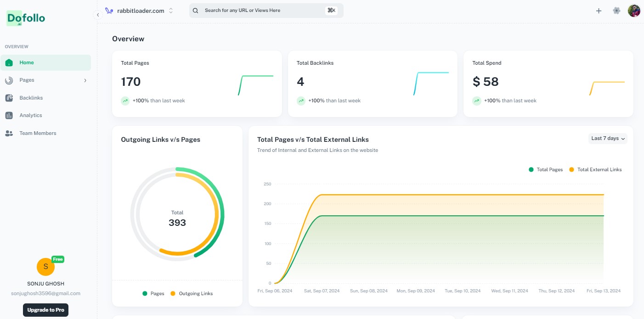Screen dimensions: 644x319
Task: Open settings via the gear icon
Action: click(x=616, y=10)
